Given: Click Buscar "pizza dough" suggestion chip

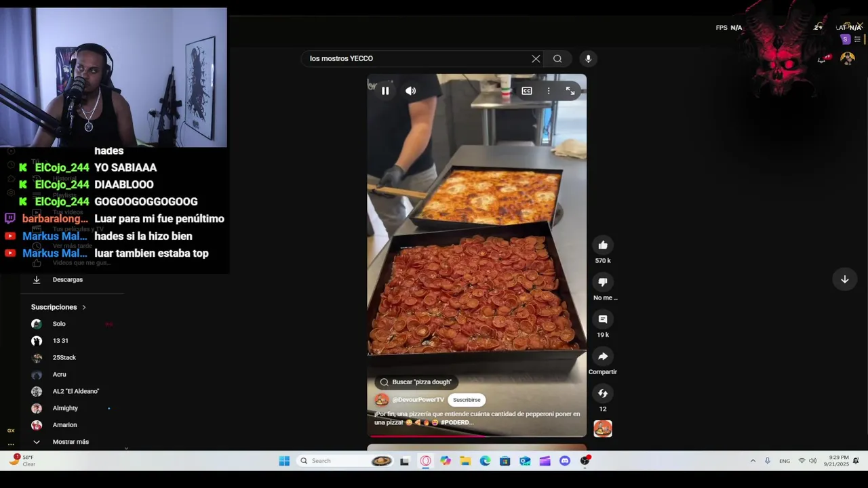Looking at the screenshot, I should (416, 382).
